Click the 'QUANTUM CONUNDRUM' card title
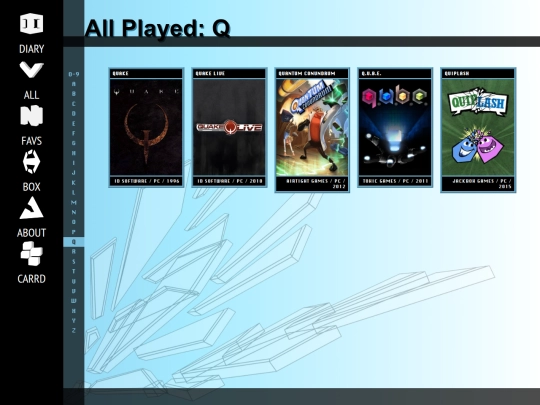 tap(307, 73)
